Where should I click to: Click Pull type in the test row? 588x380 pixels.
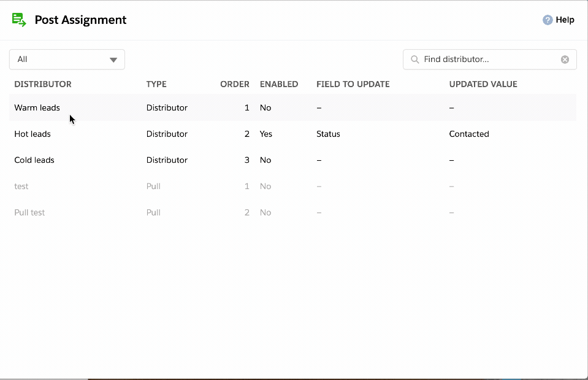153,186
